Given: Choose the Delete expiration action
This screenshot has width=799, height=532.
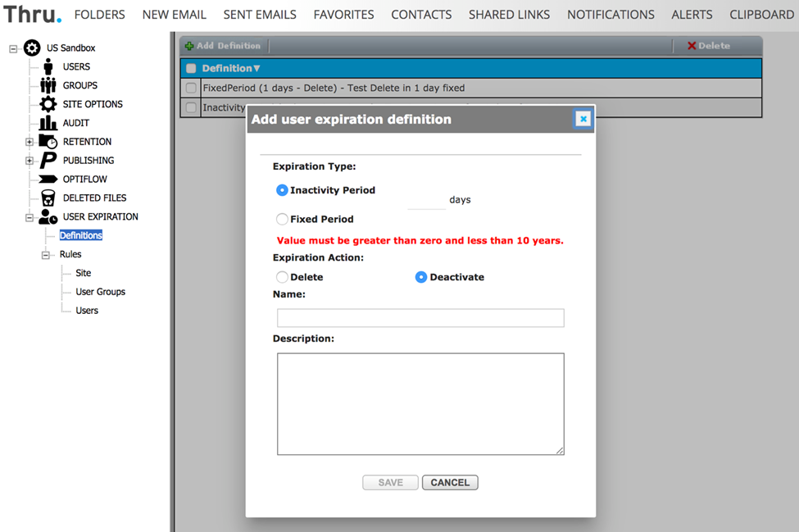Looking at the screenshot, I should click(x=282, y=278).
